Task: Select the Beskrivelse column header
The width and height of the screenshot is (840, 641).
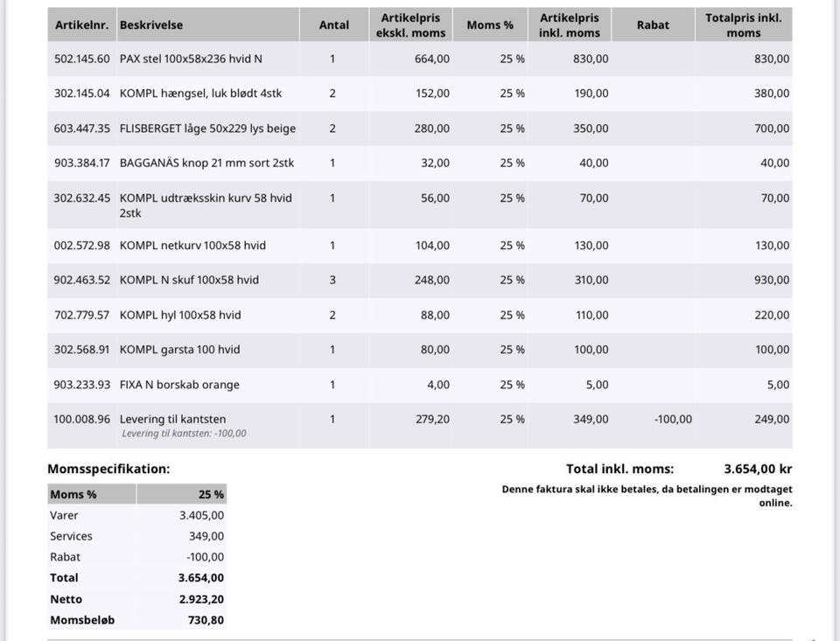Action: click(151, 25)
